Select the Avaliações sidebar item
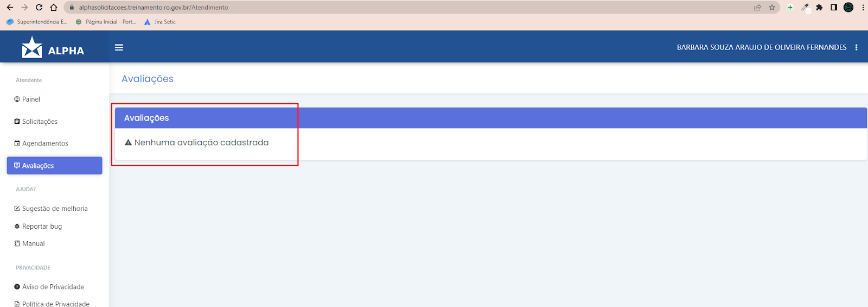 click(x=54, y=166)
